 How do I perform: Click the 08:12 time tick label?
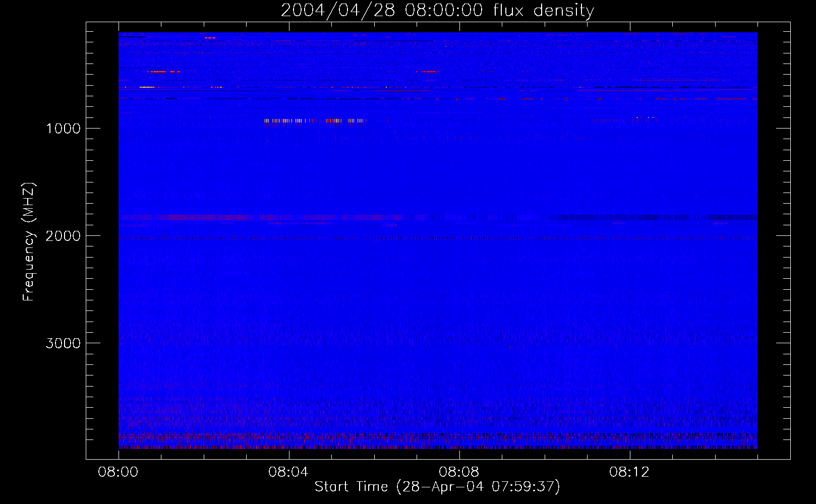coord(629,472)
